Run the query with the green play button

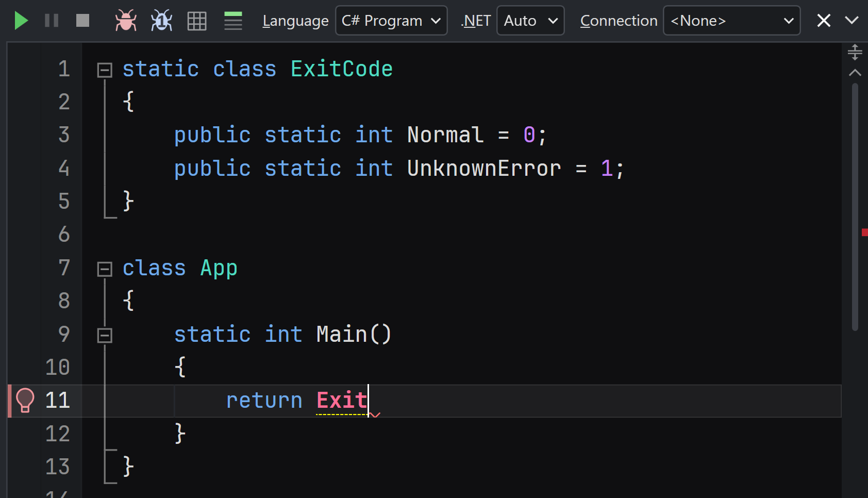coord(21,21)
